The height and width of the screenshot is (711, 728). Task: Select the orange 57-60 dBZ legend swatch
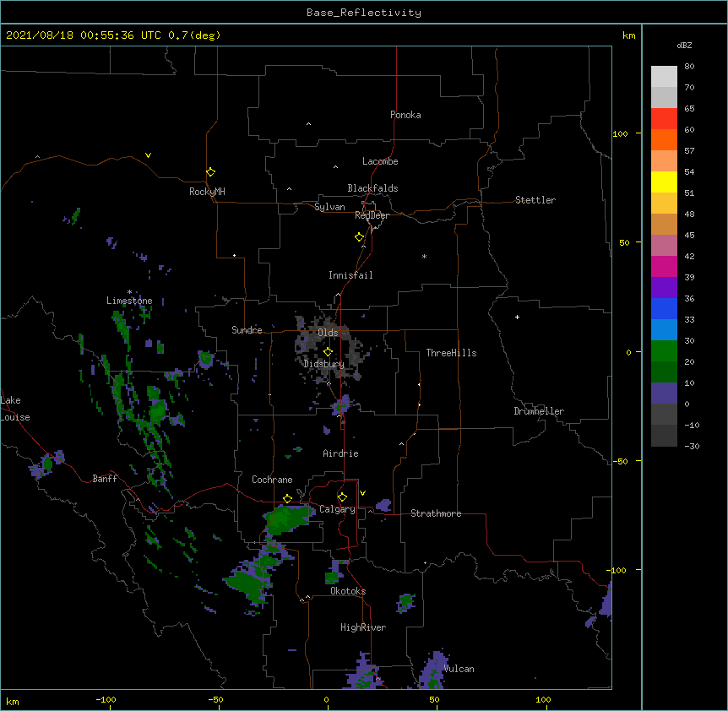pyautogui.click(x=664, y=140)
